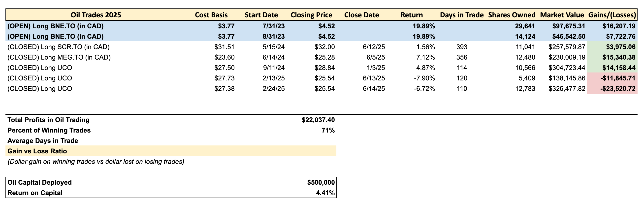Select the $500,000 Oil Capital Deployed cell

pos(321,182)
